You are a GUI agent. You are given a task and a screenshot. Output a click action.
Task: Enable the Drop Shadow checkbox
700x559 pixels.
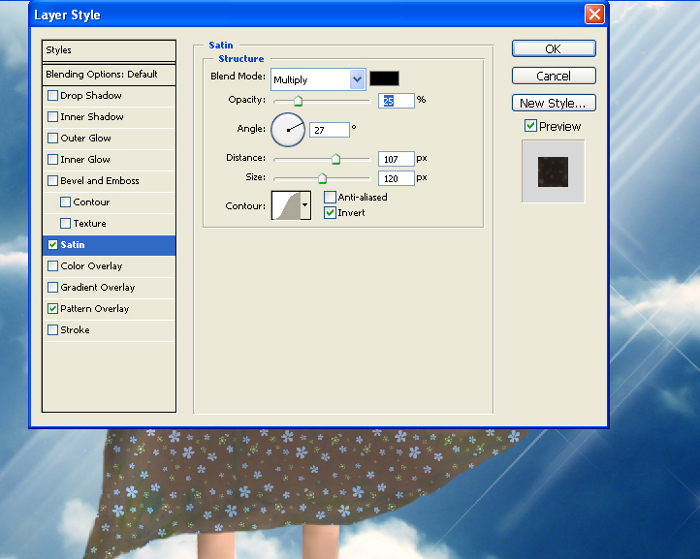click(52, 96)
